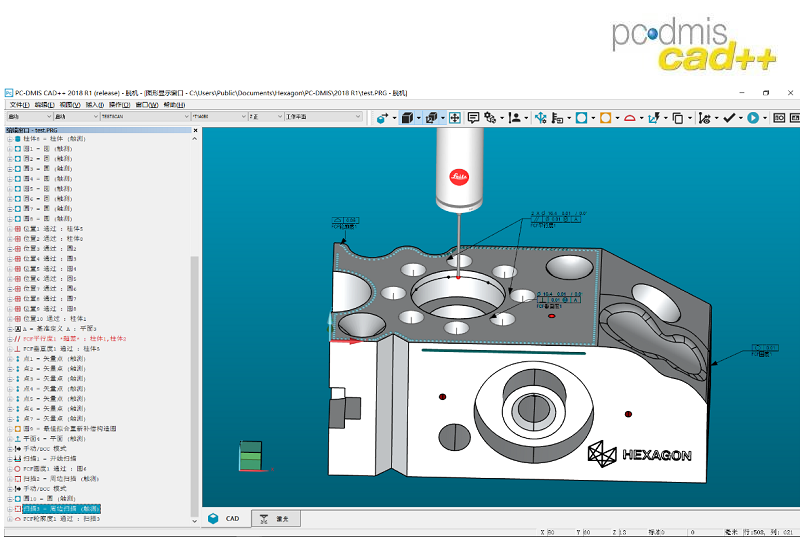The height and width of the screenshot is (537, 800).
Task: Select the 圆10 圆 (触测) row
Action: tap(49, 499)
